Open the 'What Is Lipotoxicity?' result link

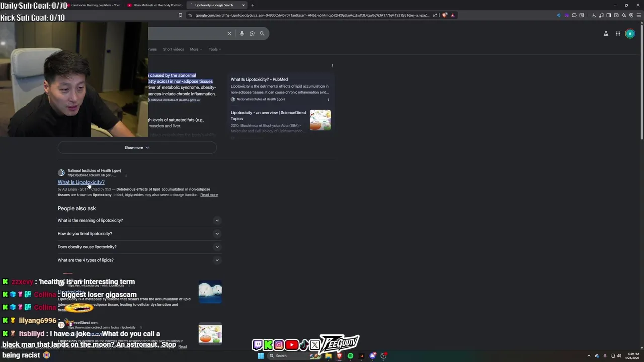(x=81, y=182)
